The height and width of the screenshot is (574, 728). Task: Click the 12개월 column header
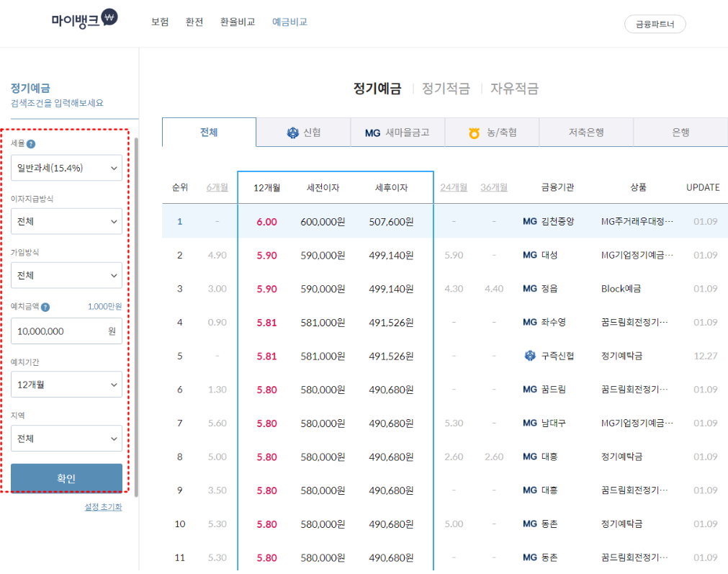pyautogui.click(x=266, y=188)
